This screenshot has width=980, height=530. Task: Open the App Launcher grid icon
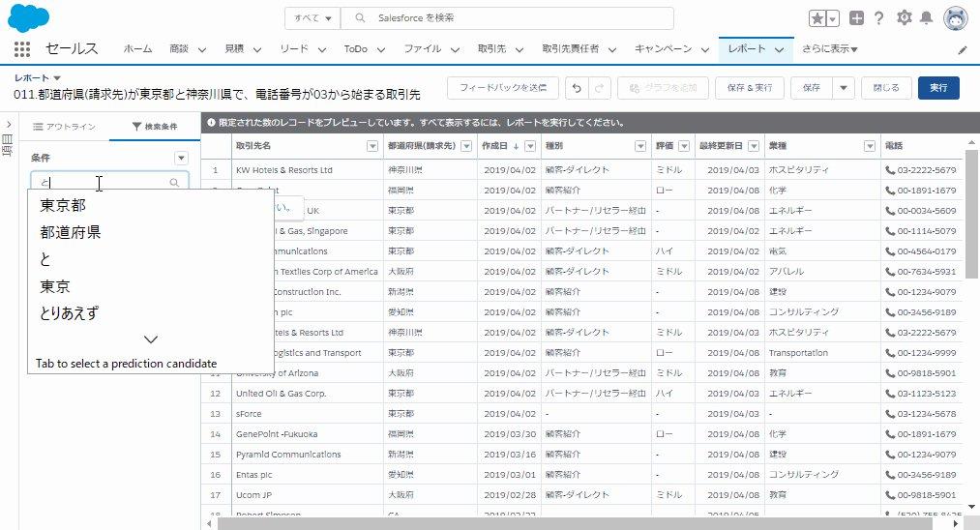(22, 48)
